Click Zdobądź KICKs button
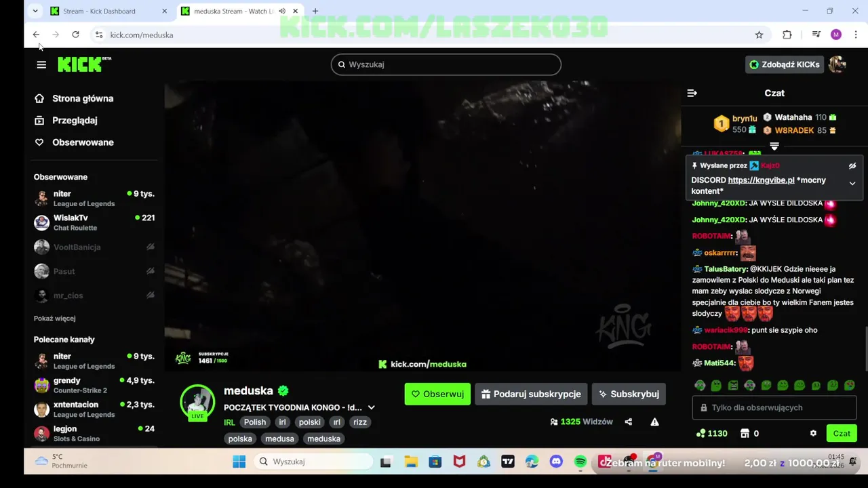Image resolution: width=868 pixels, height=488 pixels. [784, 64]
